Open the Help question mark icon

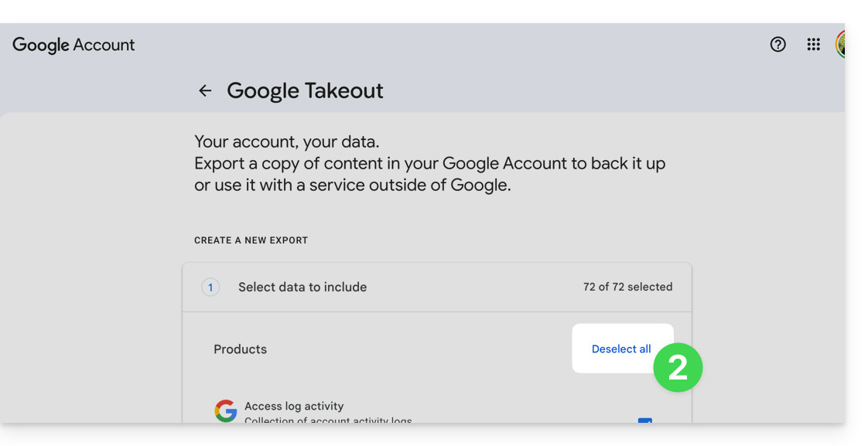coord(778,45)
